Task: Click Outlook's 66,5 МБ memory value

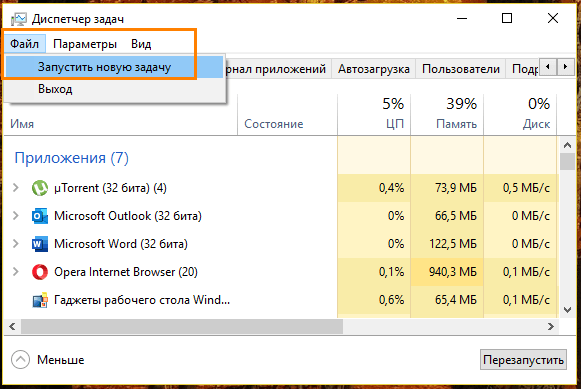Action: pos(456,216)
